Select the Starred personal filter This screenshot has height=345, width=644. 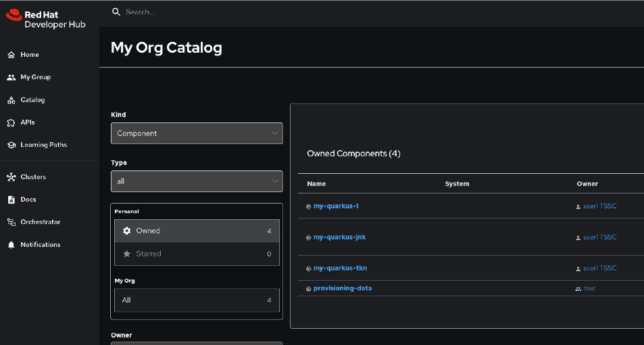pyautogui.click(x=197, y=254)
